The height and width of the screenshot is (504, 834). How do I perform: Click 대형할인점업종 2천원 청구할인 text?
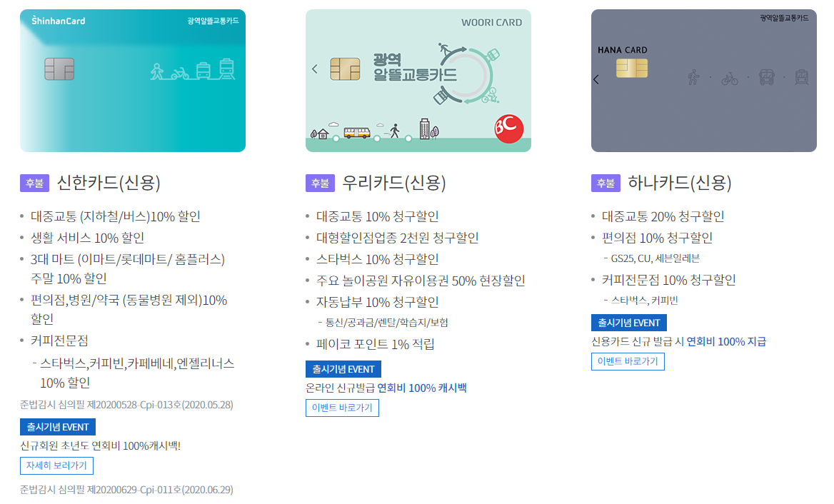point(397,238)
